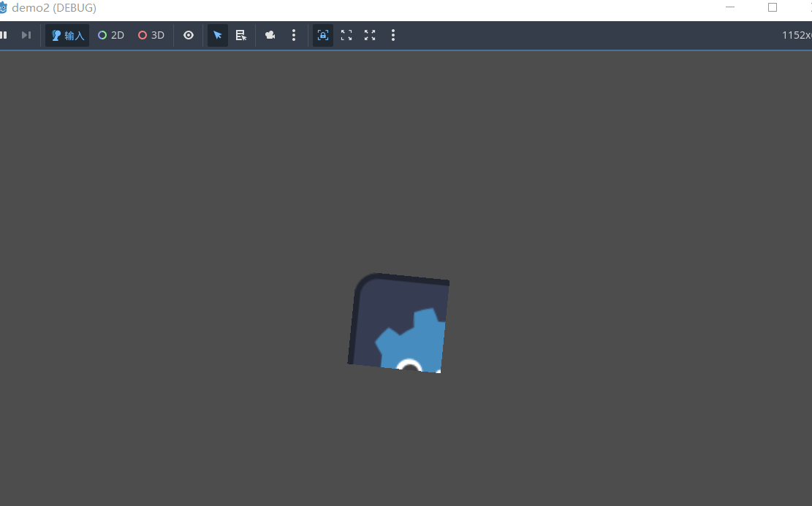
Task: Click the 1152x resolution label
Action: [x=797, y=35]
